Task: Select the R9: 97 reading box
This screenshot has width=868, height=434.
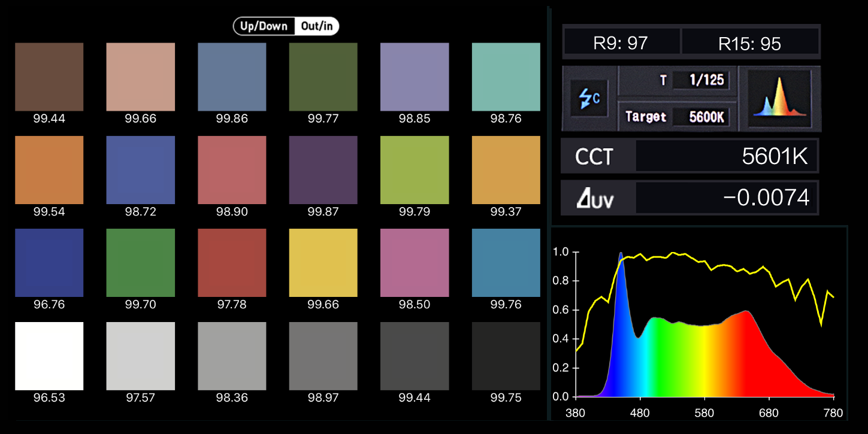Action: [x=621, y=43]
